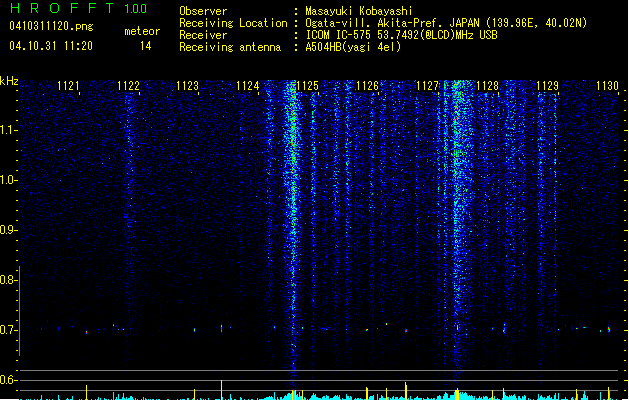629x400 pixels.
Task: Click the 1.0 kHz frequency tick label
Action: 8,180
